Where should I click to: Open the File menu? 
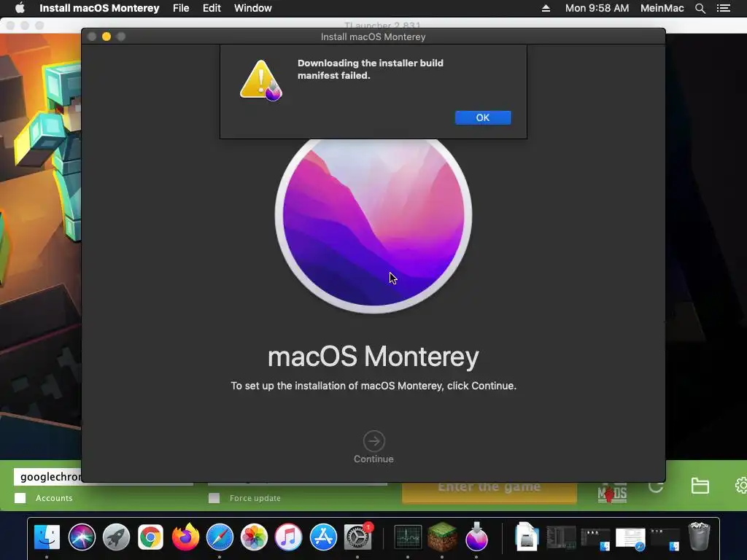click(x=181, y=8)
